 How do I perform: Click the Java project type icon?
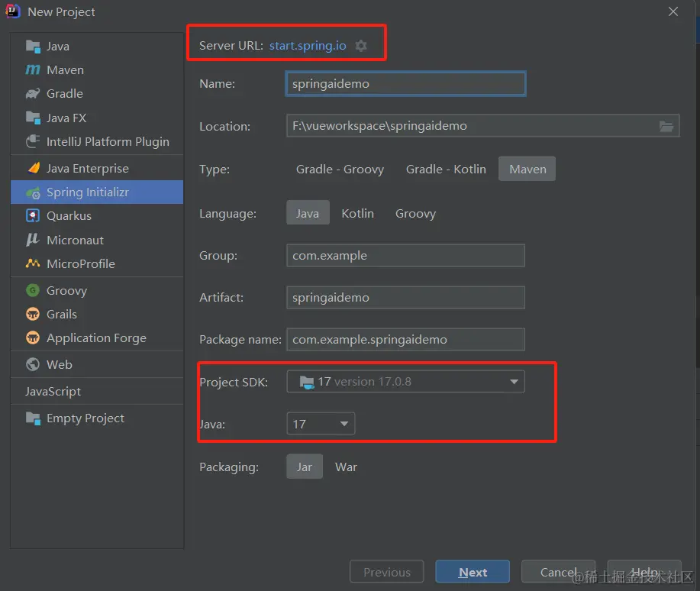click(33, 47)
